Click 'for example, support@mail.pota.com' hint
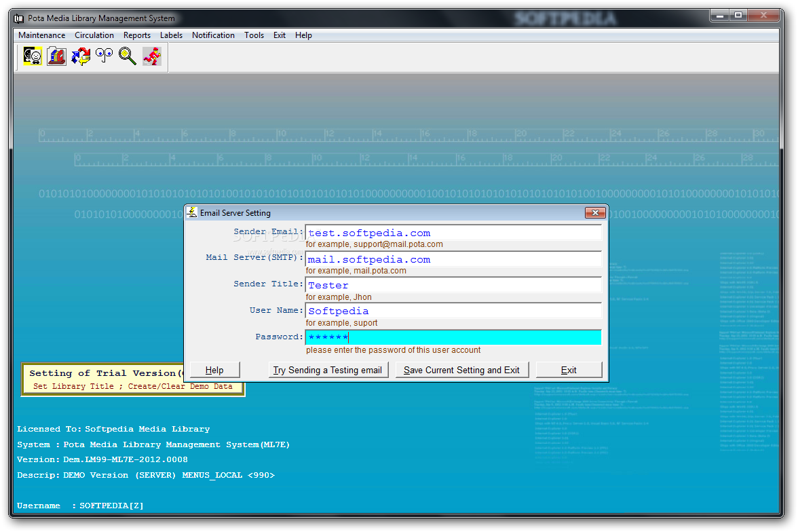The height and width of the screenshot is (532, 798). tap(374, 244)
